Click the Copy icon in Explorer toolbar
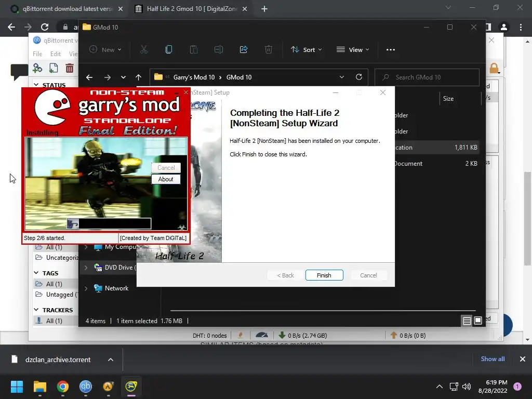The width and height of the screenshot is (532, 399). coord(169,49)
